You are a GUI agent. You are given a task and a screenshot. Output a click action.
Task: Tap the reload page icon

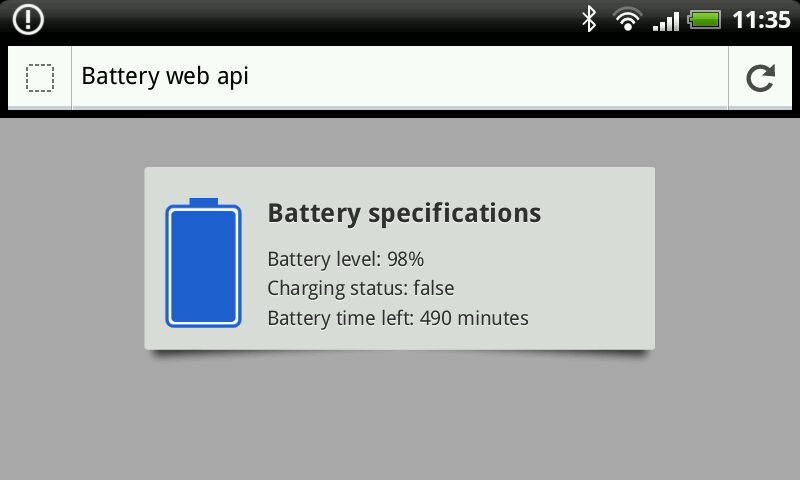(760, 78)
